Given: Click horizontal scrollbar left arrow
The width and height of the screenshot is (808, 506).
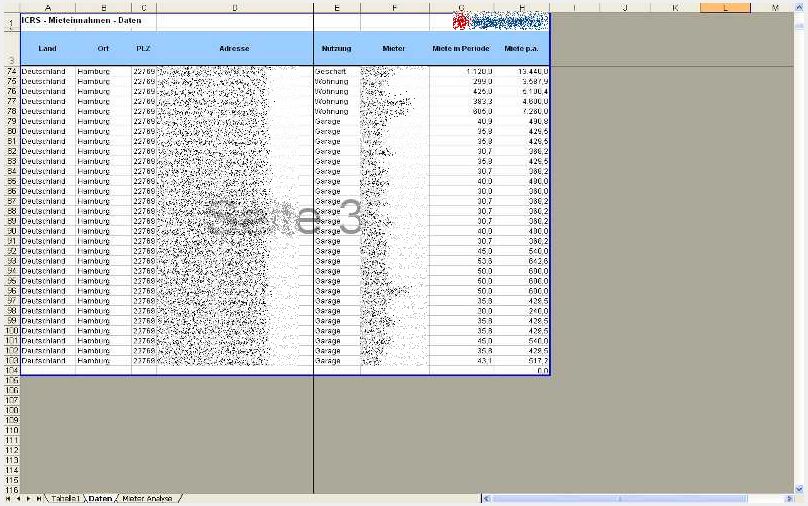Looking at the screenshot, I should tap(486, 499).
